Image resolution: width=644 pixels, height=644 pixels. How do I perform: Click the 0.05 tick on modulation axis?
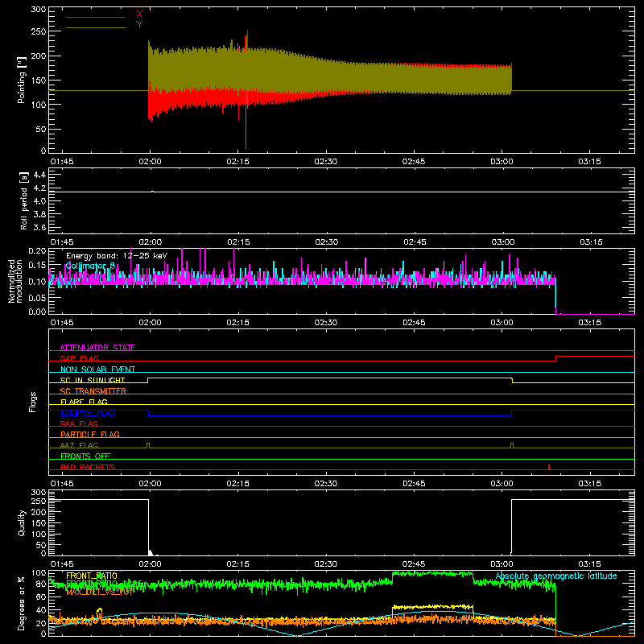[37, 297]
